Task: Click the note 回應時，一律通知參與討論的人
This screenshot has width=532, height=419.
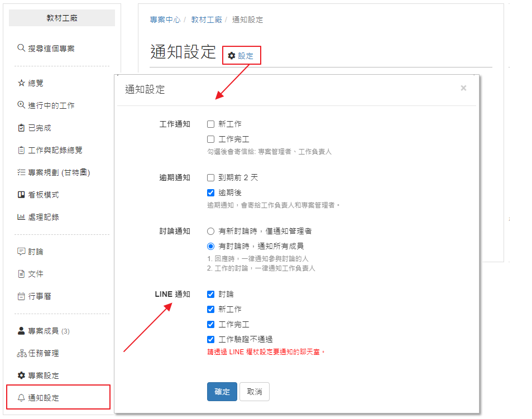Action: pos(258,259)
